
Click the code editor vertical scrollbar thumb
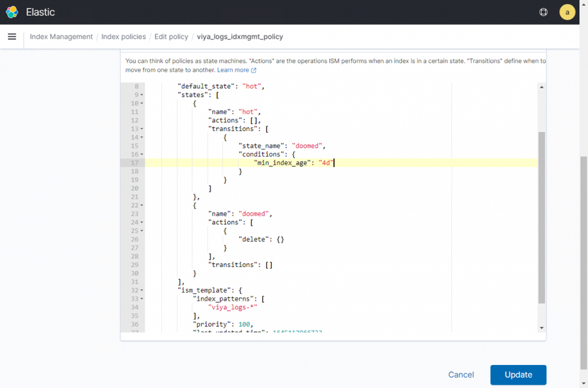point(541,217)
